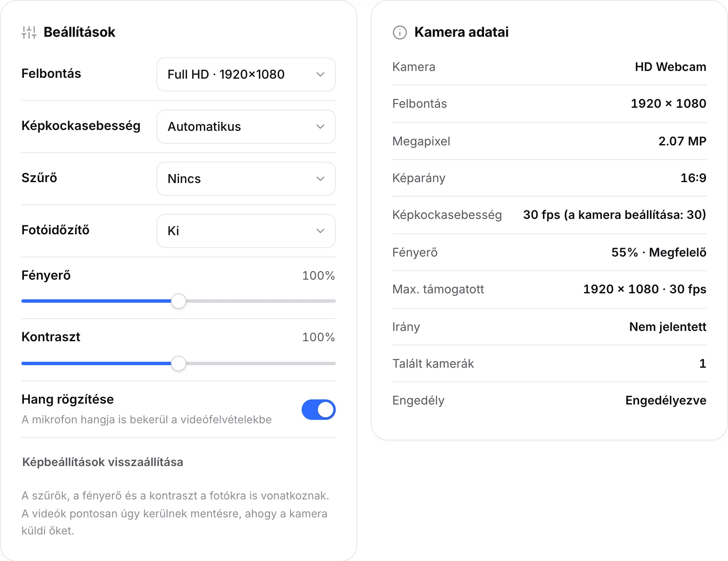Image resolution: width=728 pixels, height=561 pixels.
Task: Click the 55% · Megfelelő brightness value
Action: point(659,252)
